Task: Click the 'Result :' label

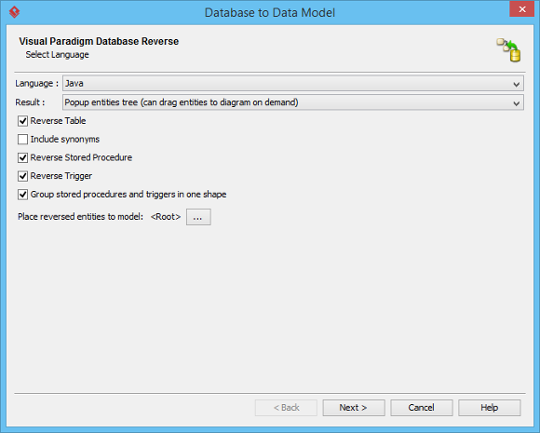Action: [30, 102]
